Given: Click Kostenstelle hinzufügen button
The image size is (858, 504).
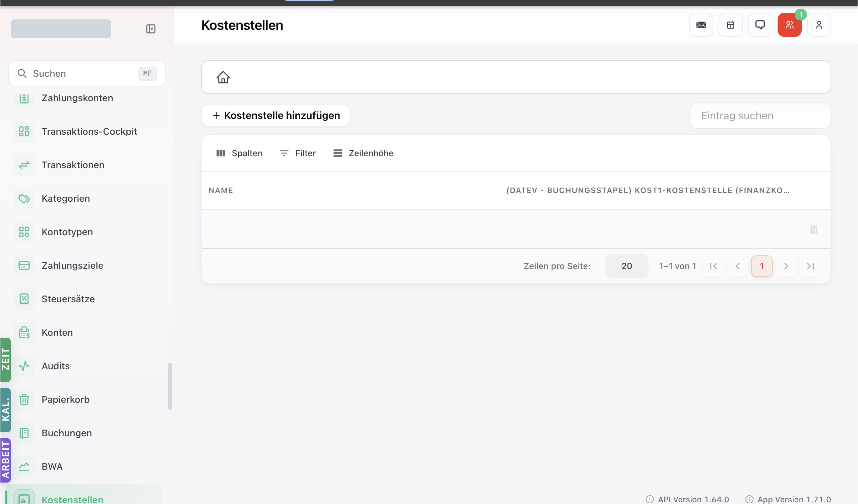Looking at the screenshot, I should pyautogui.click(x=275, y=115).
